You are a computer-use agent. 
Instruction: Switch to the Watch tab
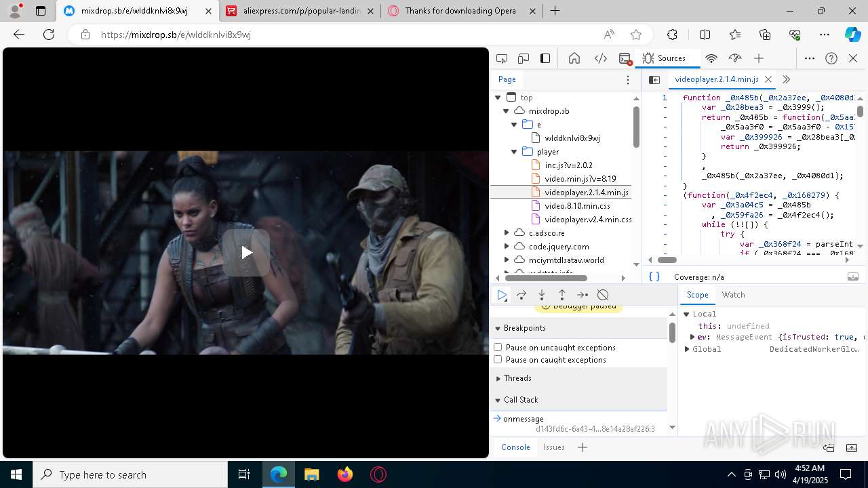(733, 295)
